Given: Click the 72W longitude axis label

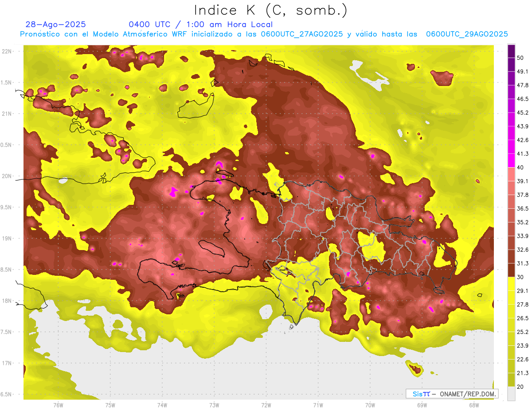Looking at the screenshot, I should coord(266,405).
